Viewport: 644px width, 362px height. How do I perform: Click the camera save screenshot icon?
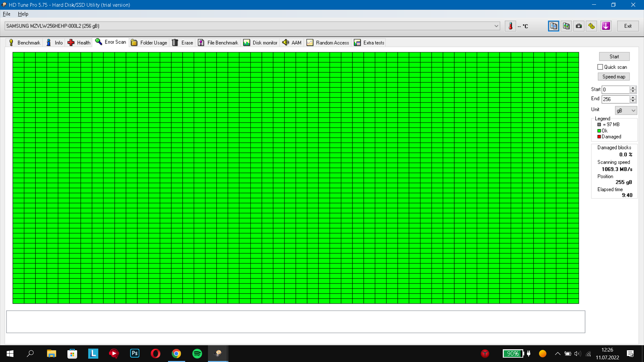pos(579,26)
